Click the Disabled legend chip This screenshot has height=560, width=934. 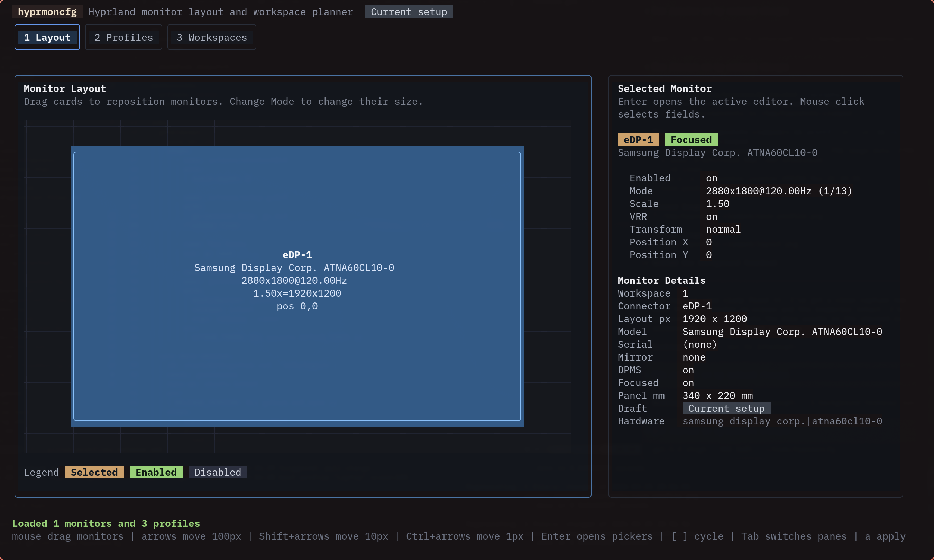[218, 472]
